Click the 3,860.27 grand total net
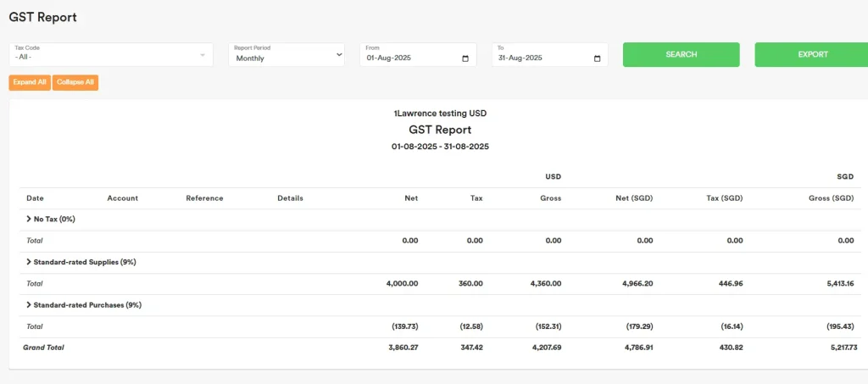This screenshot has width=868, height=384. tap(403, 348)
